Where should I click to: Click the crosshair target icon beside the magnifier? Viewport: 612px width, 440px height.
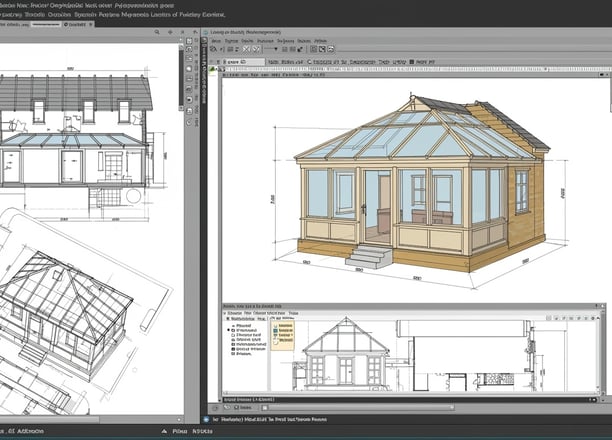pos(170,32)
